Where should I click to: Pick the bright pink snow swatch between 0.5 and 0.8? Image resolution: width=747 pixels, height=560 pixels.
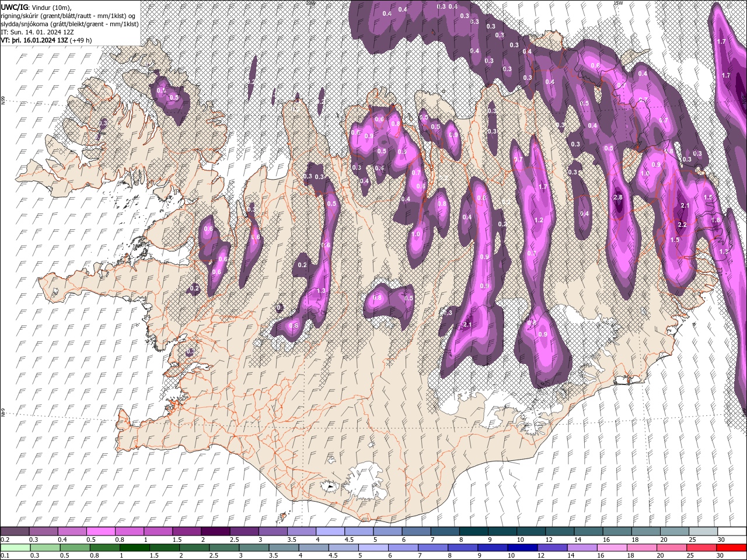coord(100,531)
